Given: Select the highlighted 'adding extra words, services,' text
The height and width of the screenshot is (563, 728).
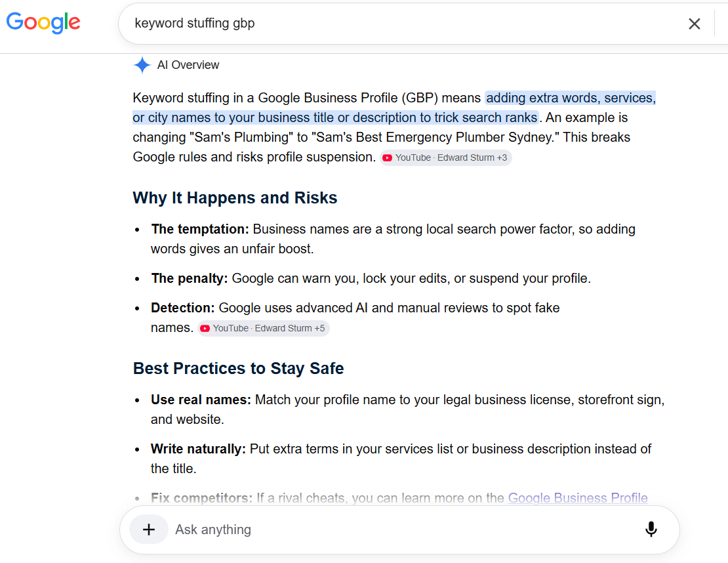Looking at the screenshot, I should (571, 98).
